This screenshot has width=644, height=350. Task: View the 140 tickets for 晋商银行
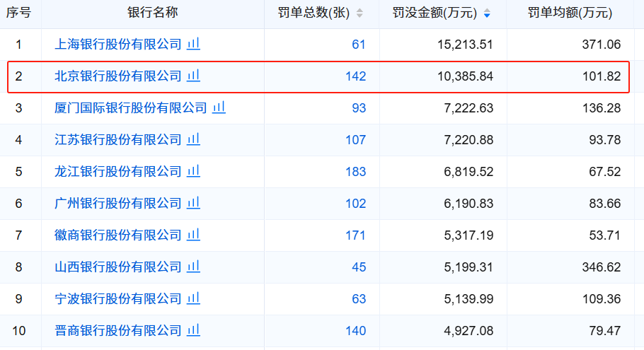(x=356, y=331)
